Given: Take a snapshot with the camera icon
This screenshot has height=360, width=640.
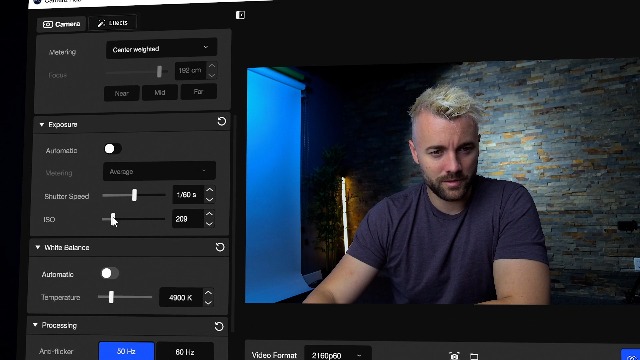Looking at the screenshot, I should tap(454, 356).
